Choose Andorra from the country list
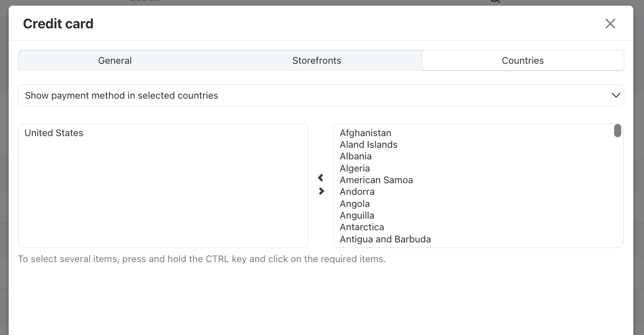 pos(357,191)
